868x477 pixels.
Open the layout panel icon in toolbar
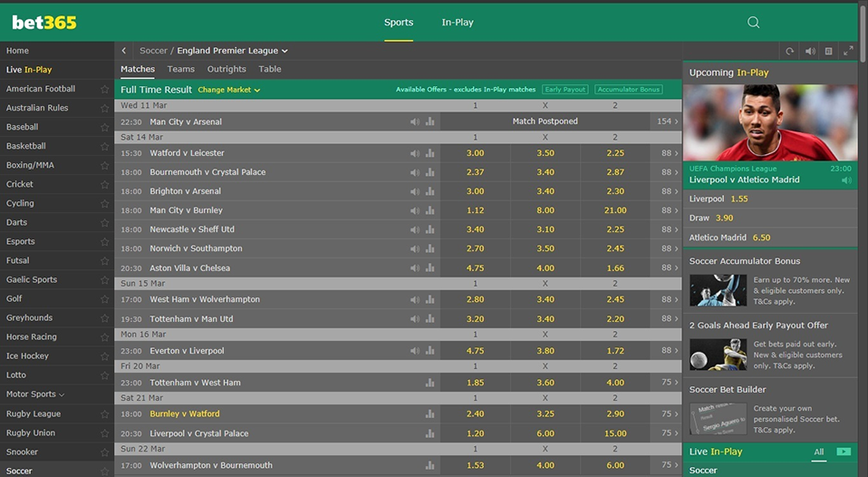coord(828,52)
